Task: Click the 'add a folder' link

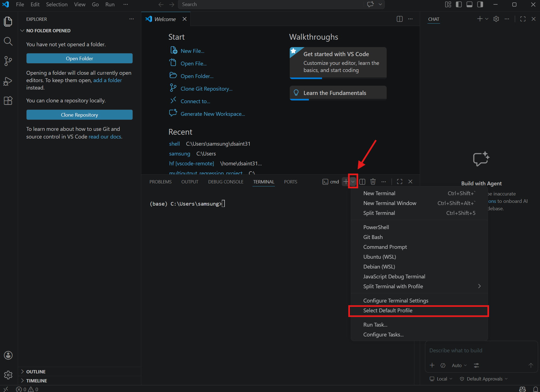Action: pos(107,80)
